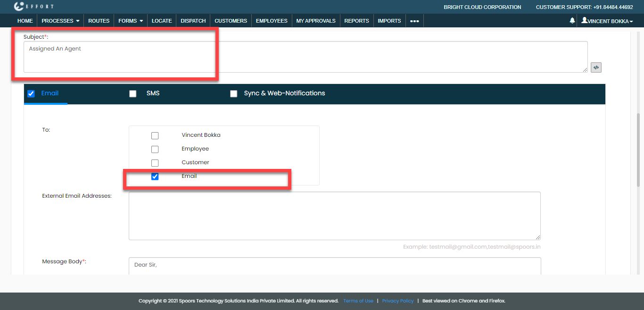
Task: Go to the Reports menu
Action: point(356,21)
